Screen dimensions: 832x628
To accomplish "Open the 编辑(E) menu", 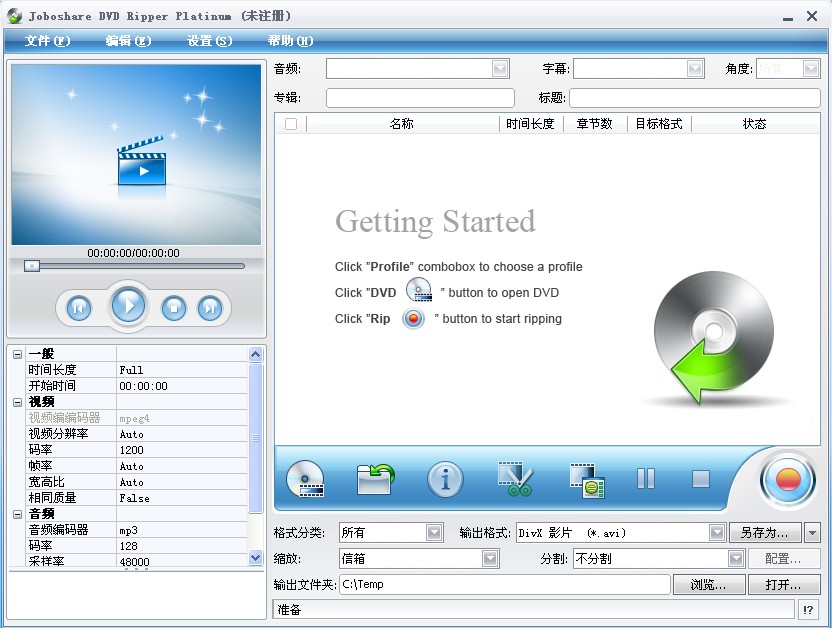I will point(128,41).
